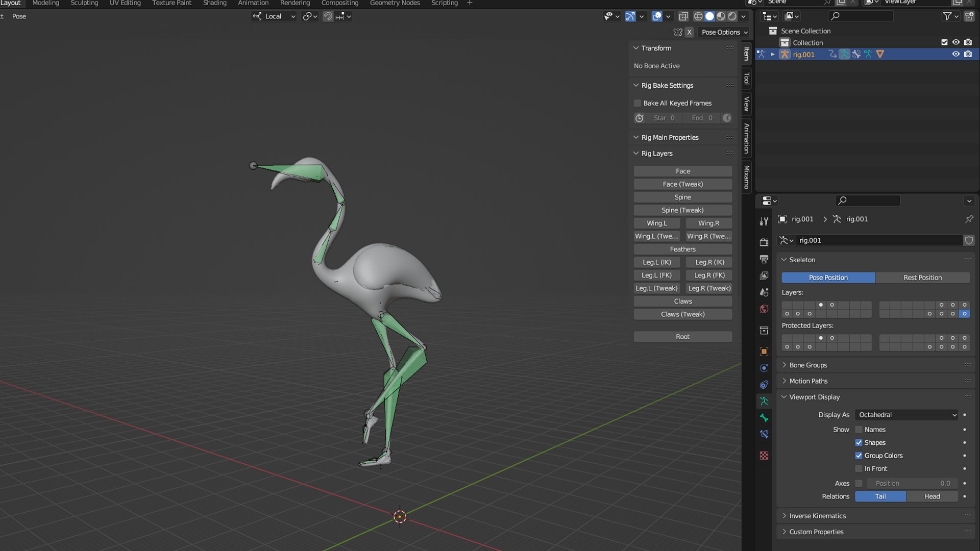Open the Tool sidebar tab
The width and height of the screenshot is (980, 551).
tap(746, 79)
